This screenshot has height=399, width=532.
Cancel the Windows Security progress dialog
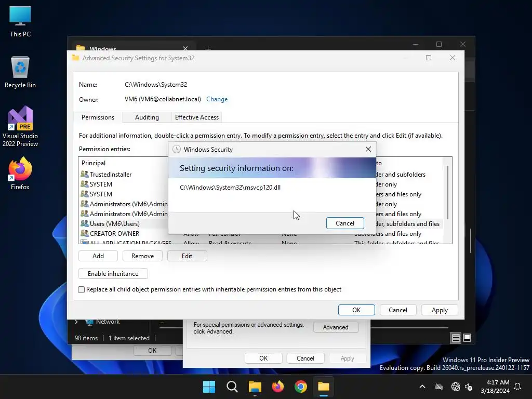(345, 223)
